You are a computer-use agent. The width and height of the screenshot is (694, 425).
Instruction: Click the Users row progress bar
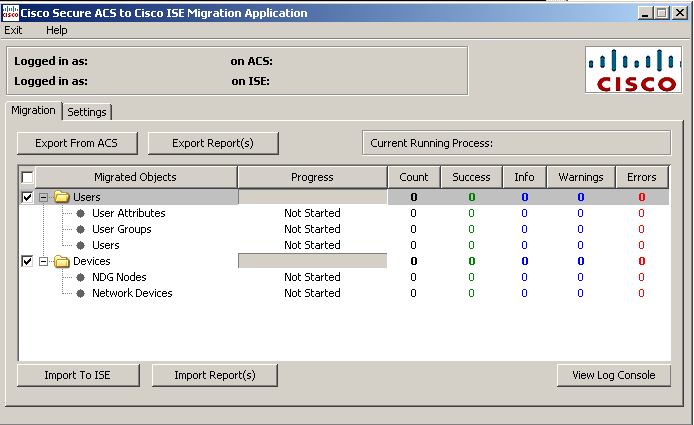tap(312, 197)
